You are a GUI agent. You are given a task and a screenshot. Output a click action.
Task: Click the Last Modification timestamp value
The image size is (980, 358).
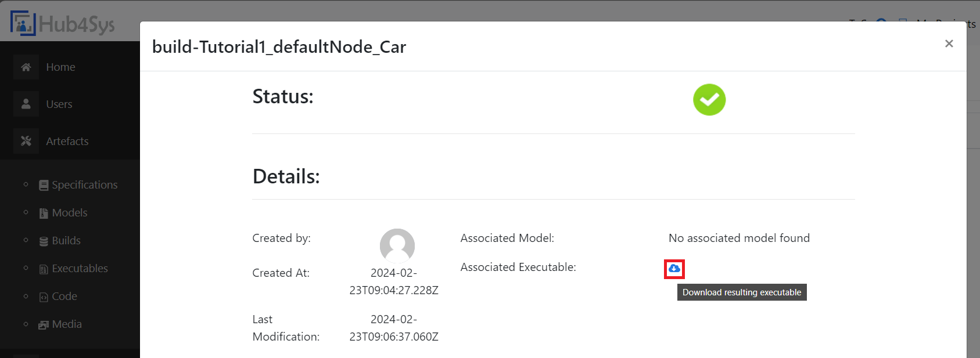(394, 328)
